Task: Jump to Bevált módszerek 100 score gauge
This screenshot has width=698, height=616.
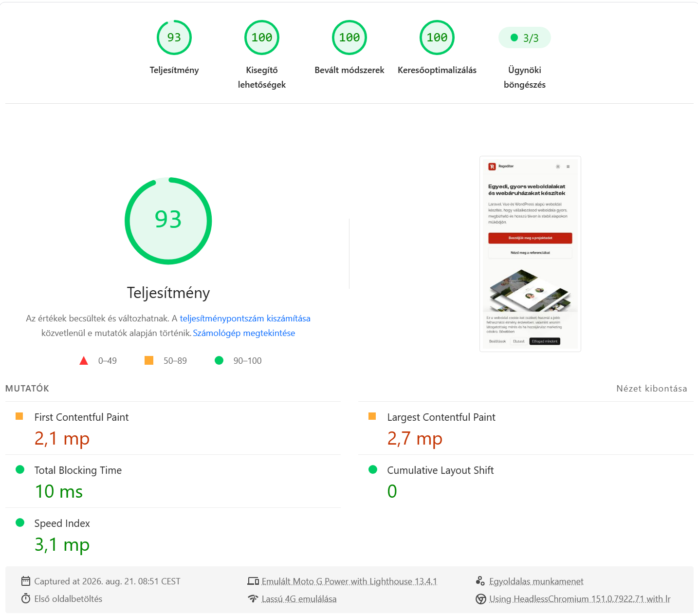Action: coord(349,37)
